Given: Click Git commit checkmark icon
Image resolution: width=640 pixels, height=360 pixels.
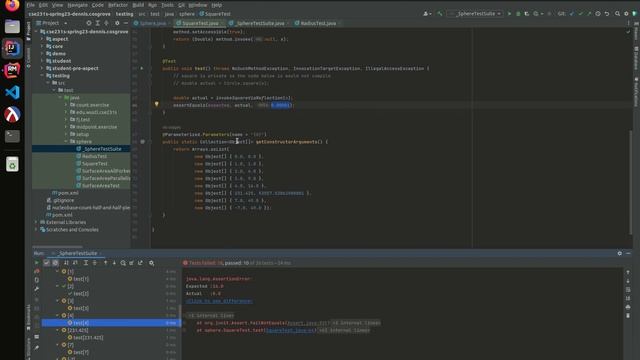Looking at the screenshot, I should click(580, 13).
